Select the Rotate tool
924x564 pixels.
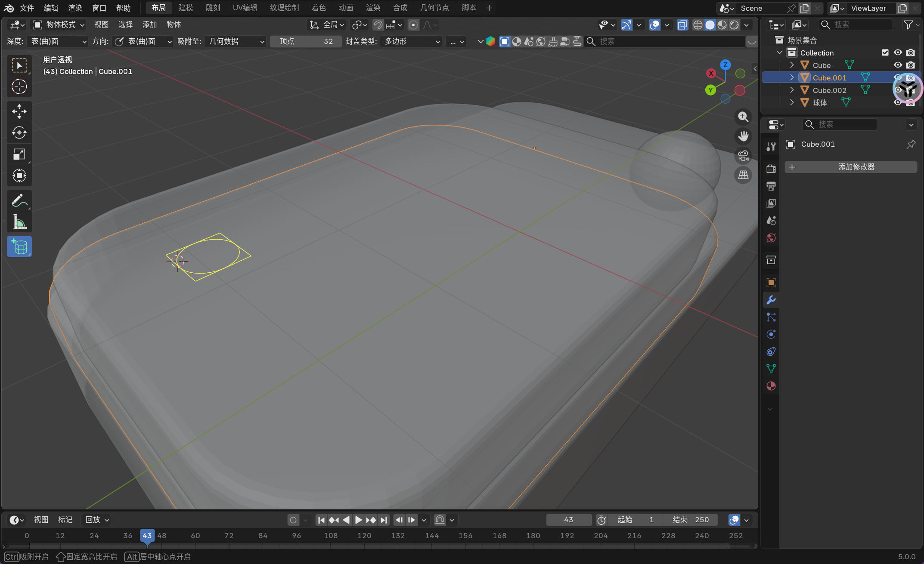click(x=19, y=133)
